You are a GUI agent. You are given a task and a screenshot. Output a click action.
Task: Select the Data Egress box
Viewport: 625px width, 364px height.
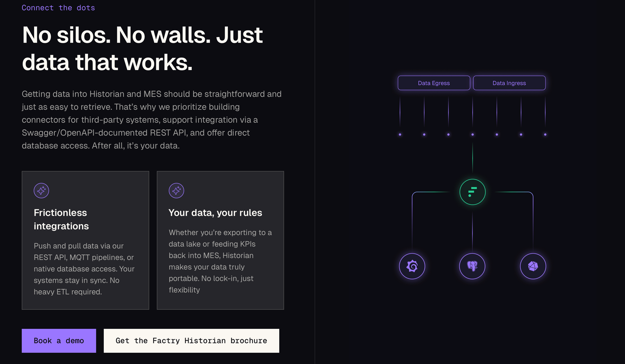pos(434,83)
